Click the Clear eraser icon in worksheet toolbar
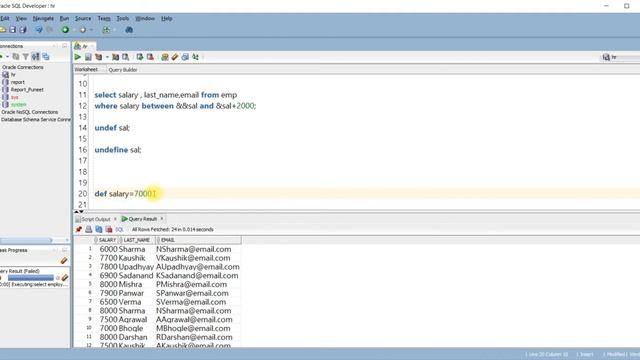The height and width of the screenshot is (360, 640). pos(175,57)
